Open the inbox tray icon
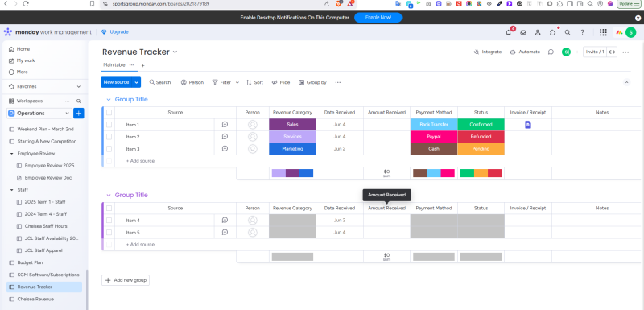 pyautogui.click(x=523, y=32)
